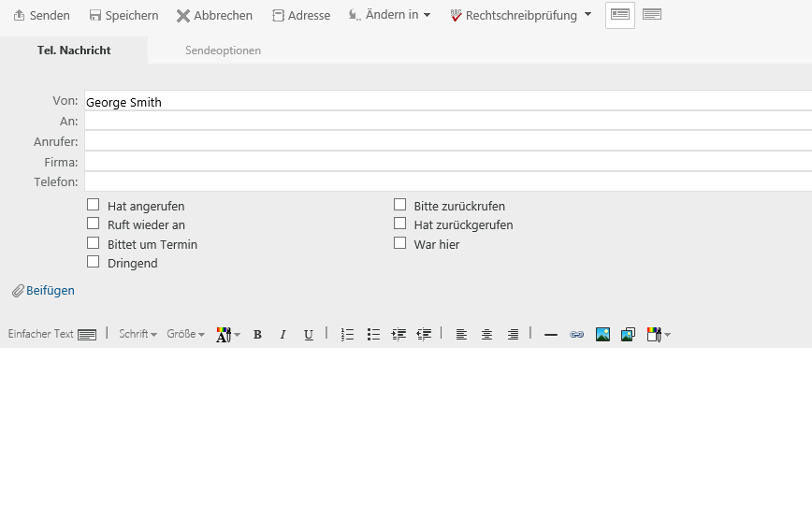The width and height of the screenshot is (812, 506).
Task: Click into the Telefon field
Action: click(x=448, y=181)
